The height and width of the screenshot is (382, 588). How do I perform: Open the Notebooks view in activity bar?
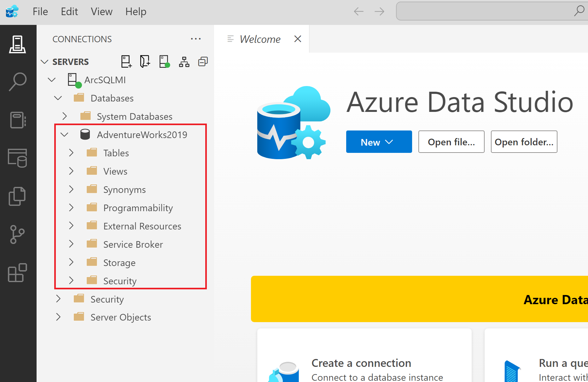18,120
